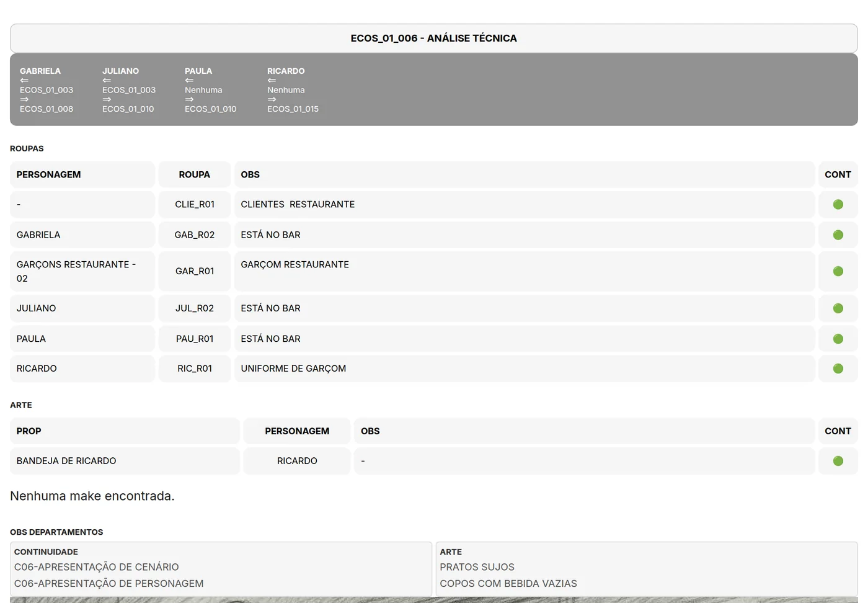The image size is (868, 603).
Task: Click the green status dot in CLIE_R01 row
Action: pyautogui.click(x=838, y=204)
